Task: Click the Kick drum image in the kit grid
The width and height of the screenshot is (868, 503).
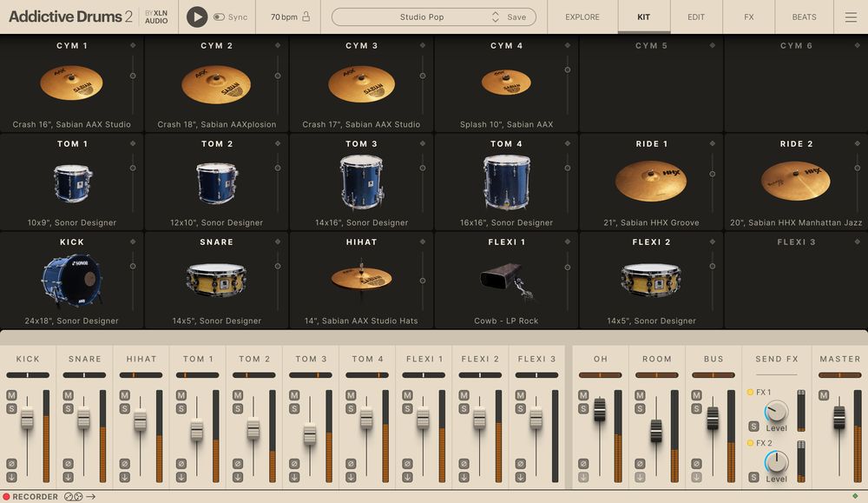Action: pos(71,281)
